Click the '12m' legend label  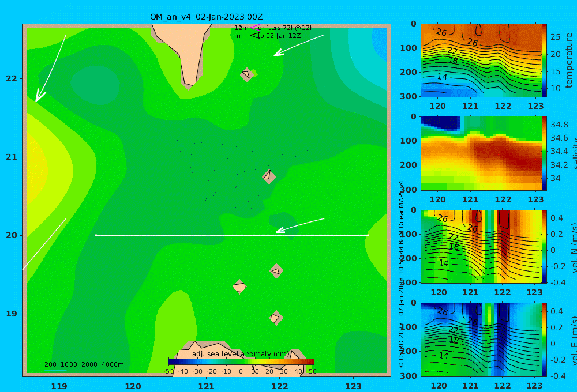pos(241,28)
